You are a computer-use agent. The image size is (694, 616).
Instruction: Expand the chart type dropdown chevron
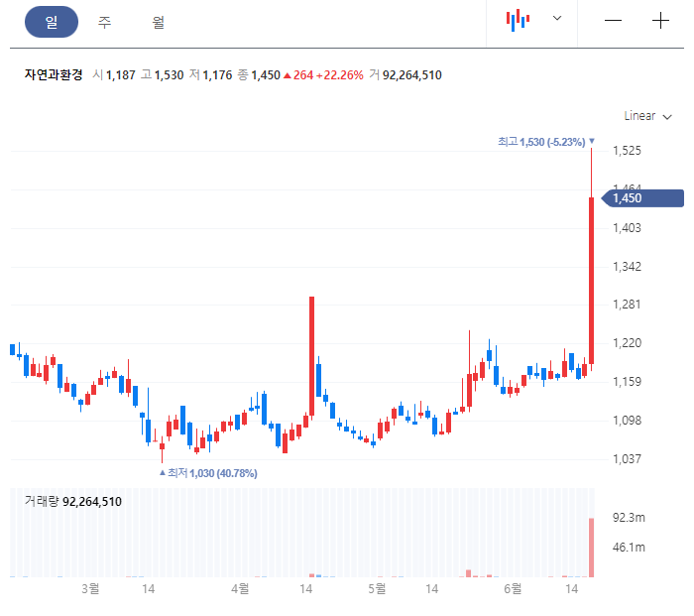click(557, 18)
